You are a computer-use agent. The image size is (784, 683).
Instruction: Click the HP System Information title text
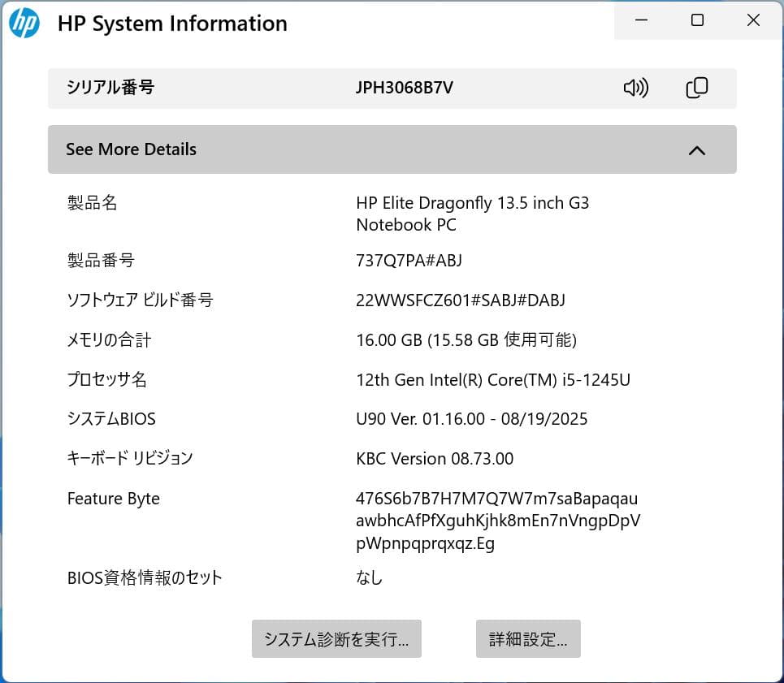click(172, 24)
